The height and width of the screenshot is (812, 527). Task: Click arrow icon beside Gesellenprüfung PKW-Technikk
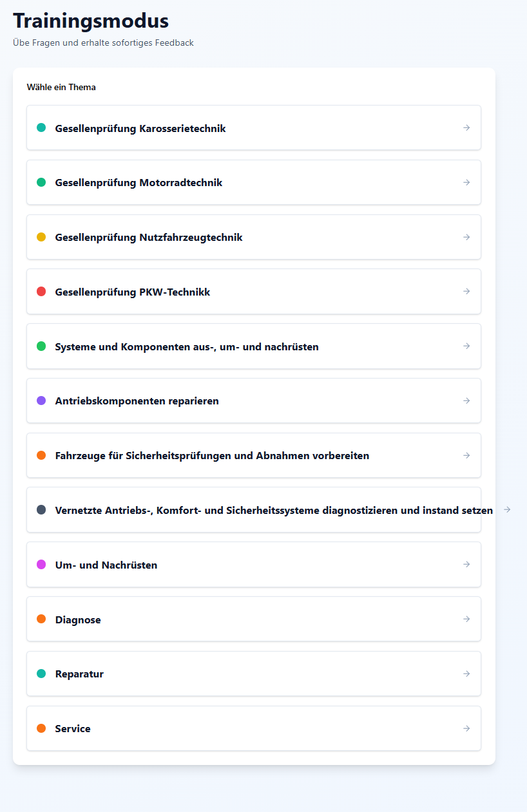[x=466, y=291]
